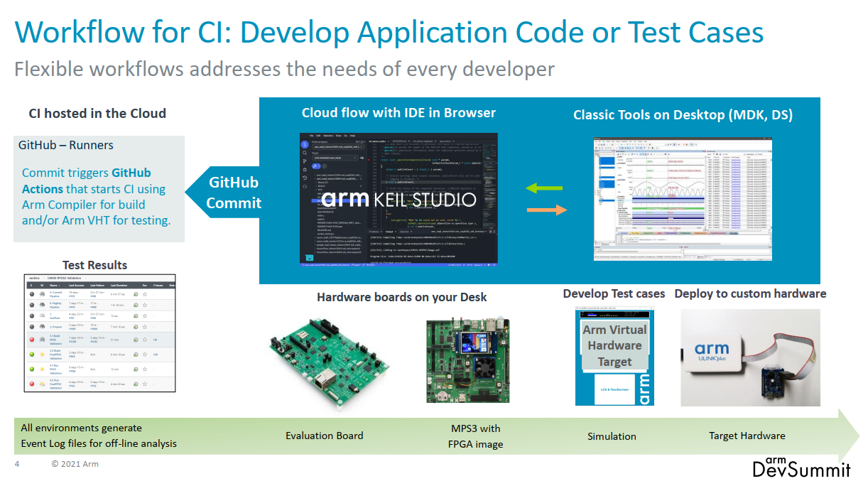Screen dimensions: 868x486
Task: Click the history clock icon in Keil Studio sidebar
Action: pos(305,178)
